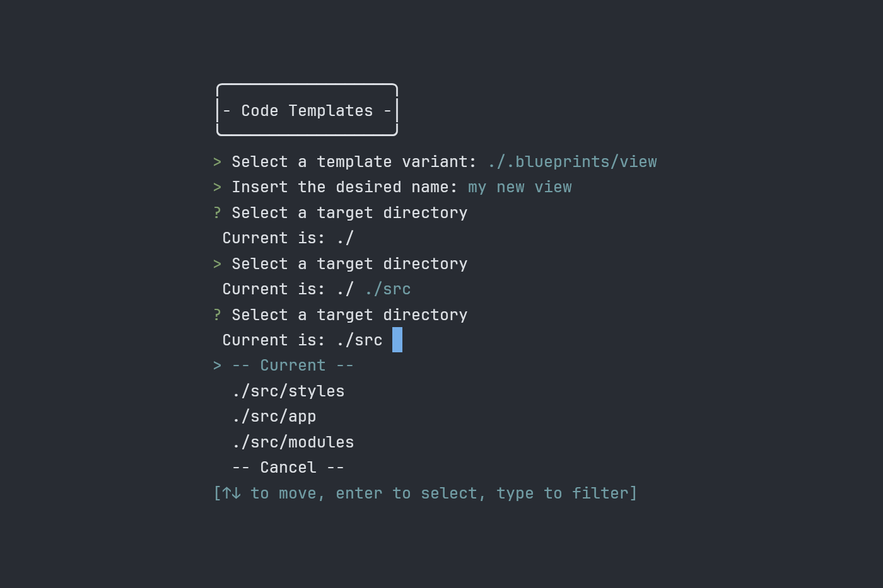Pick the ./src/app directory option
The image size is (883, 588).
274,417
